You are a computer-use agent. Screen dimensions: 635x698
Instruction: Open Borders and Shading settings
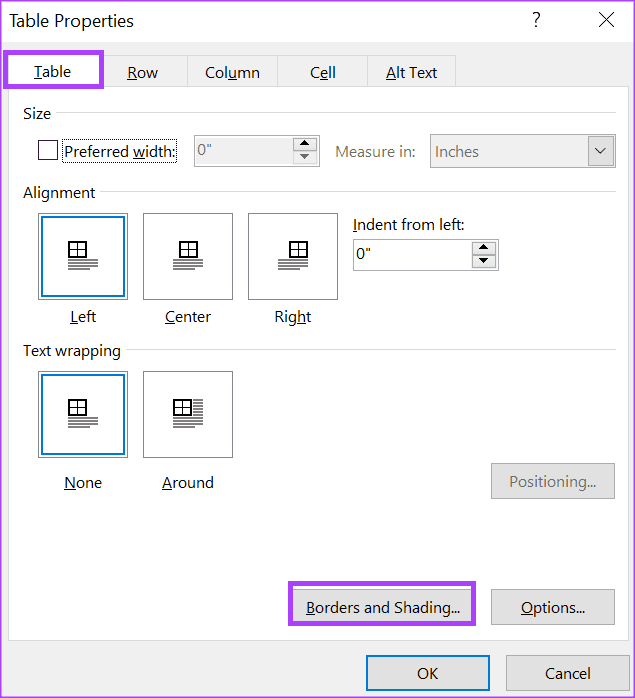click(x=383, y=608)
